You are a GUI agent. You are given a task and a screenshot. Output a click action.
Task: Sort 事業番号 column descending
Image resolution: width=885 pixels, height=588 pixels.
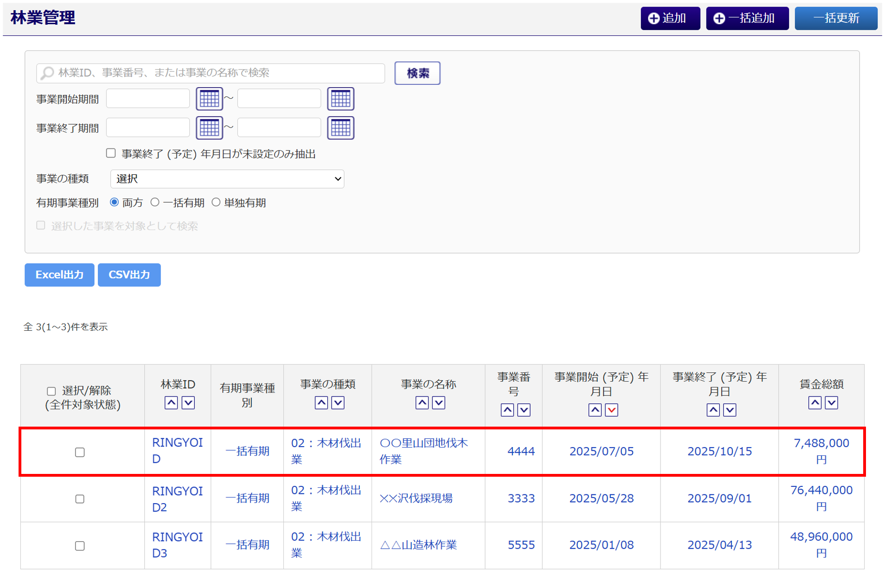524,410
